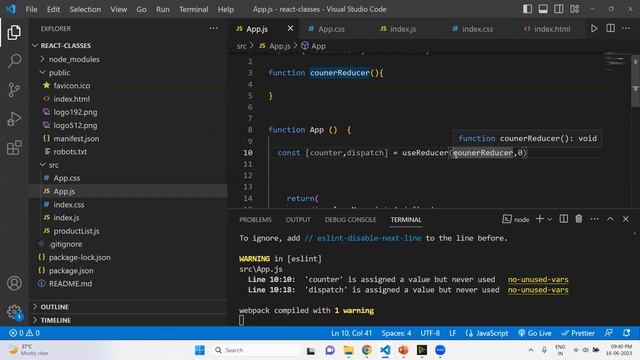Maximize the panel size with caret

610,219
